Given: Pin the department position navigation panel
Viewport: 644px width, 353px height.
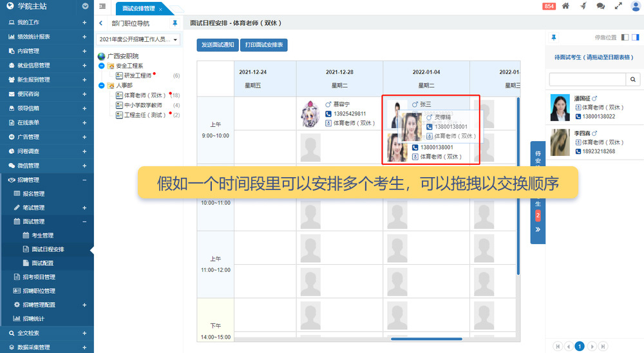Looking at the screenshot, I should 175,23.
